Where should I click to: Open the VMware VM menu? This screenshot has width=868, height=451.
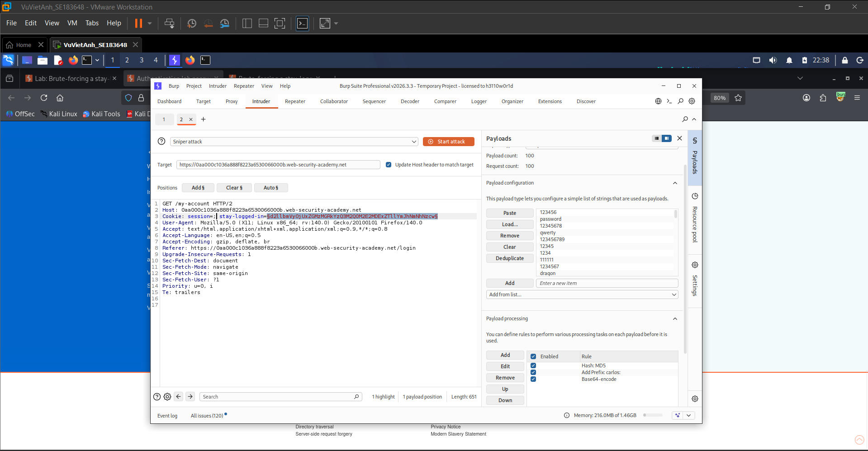pos(72,23)
